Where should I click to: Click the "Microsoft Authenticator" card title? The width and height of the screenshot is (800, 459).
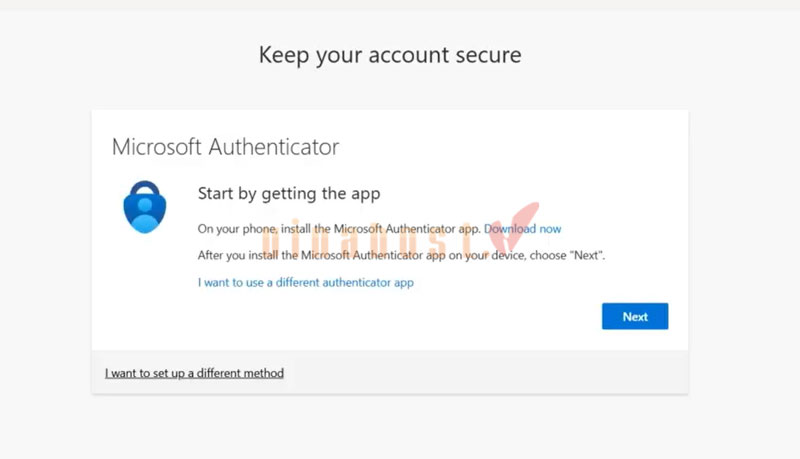click(225, 147)
